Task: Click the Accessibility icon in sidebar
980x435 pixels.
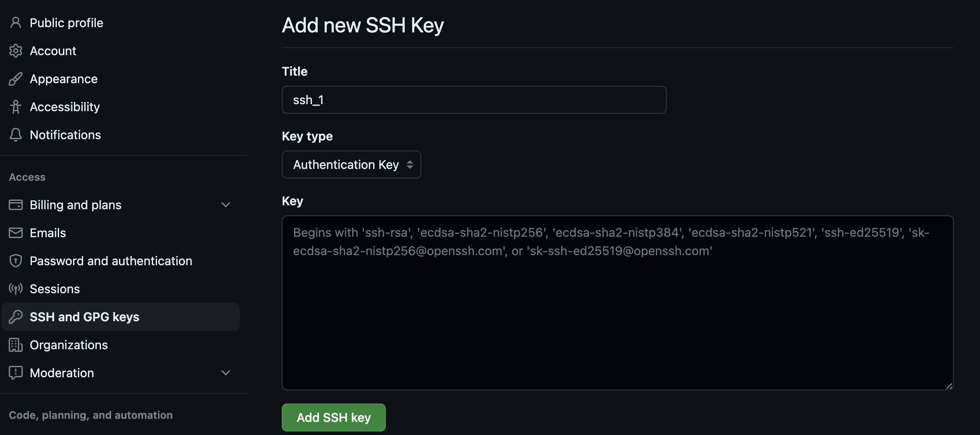Action: coord(16,107)
